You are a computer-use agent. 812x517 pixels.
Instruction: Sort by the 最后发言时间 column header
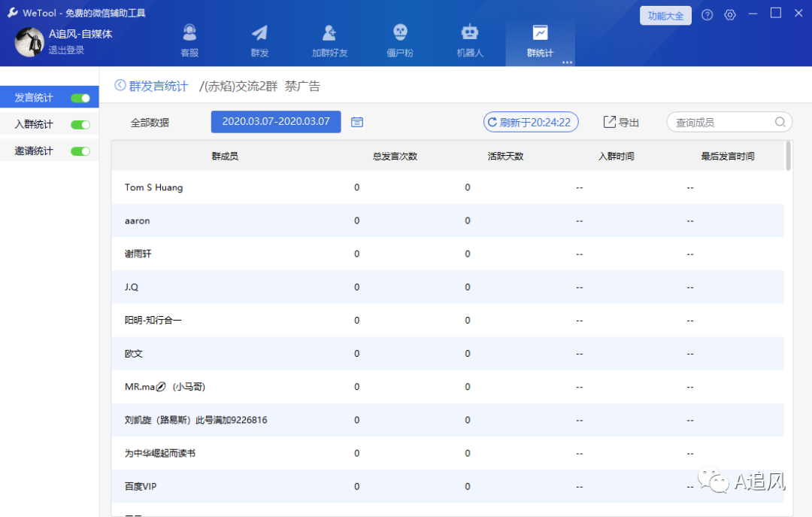[x=728, y=156]
